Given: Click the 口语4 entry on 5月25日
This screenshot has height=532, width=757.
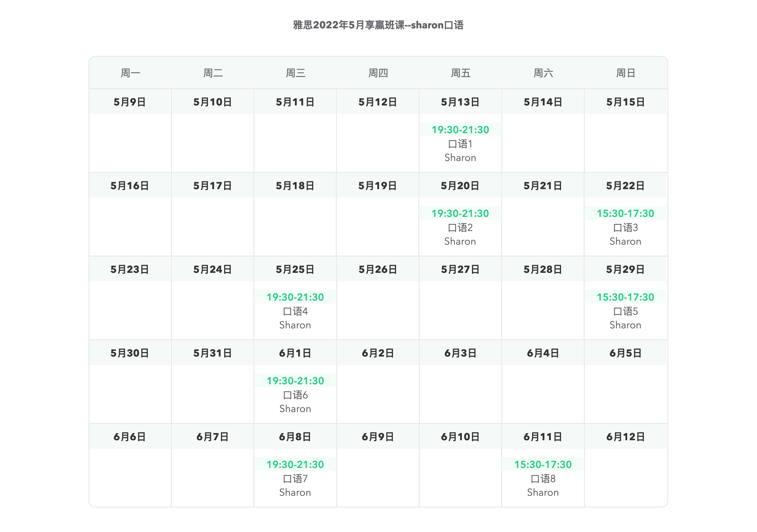Looking at the screenshot, I should pyautogui.click(x=295, y=311).
